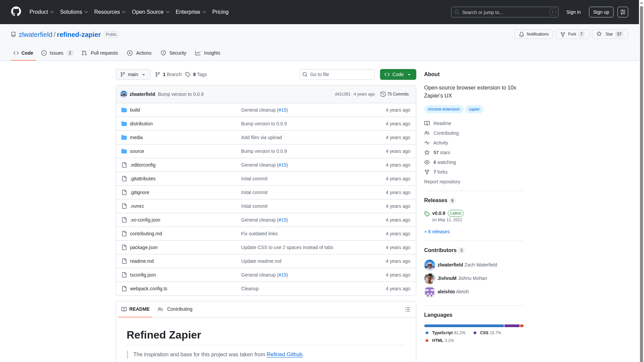Open commit hash d42c361
Viewport: 644px width, 362px height.
coord(342,94)
